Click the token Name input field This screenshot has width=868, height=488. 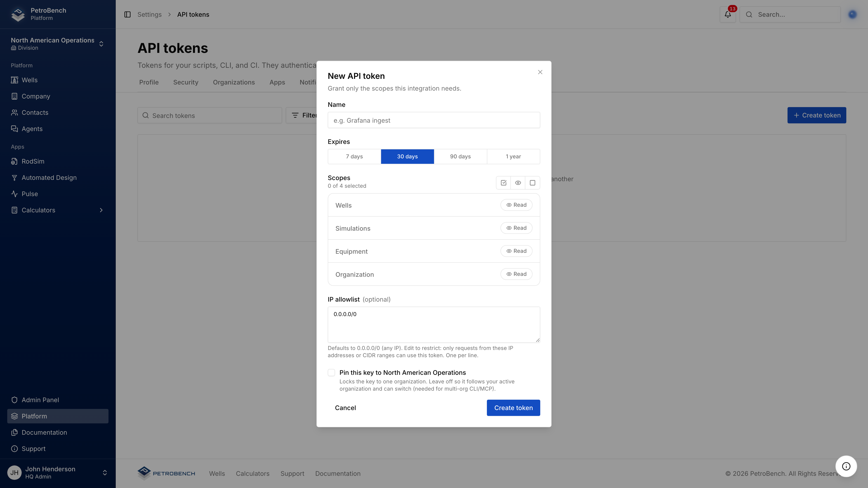pyautogui.click(x=434, y=120)
